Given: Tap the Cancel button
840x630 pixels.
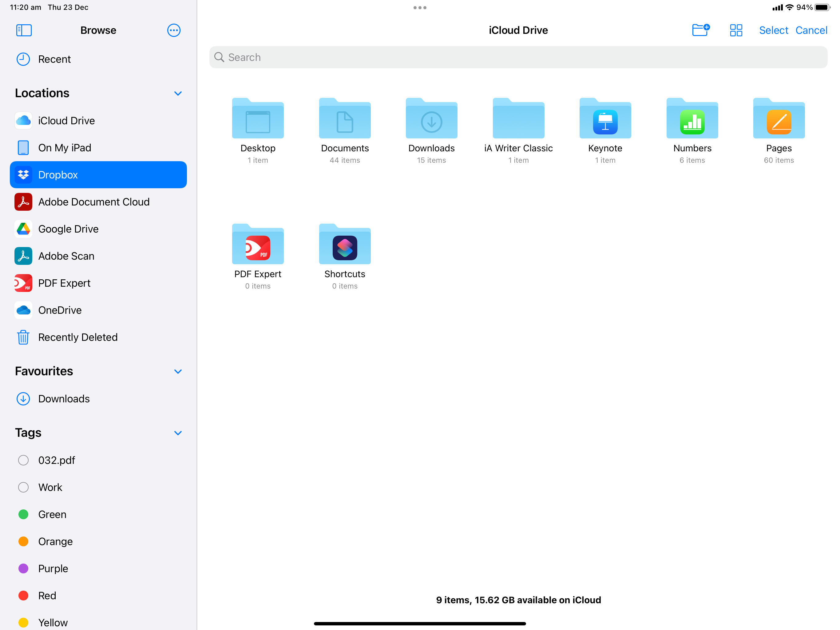Looking at the screenshot, I should (x=811, y=30).
